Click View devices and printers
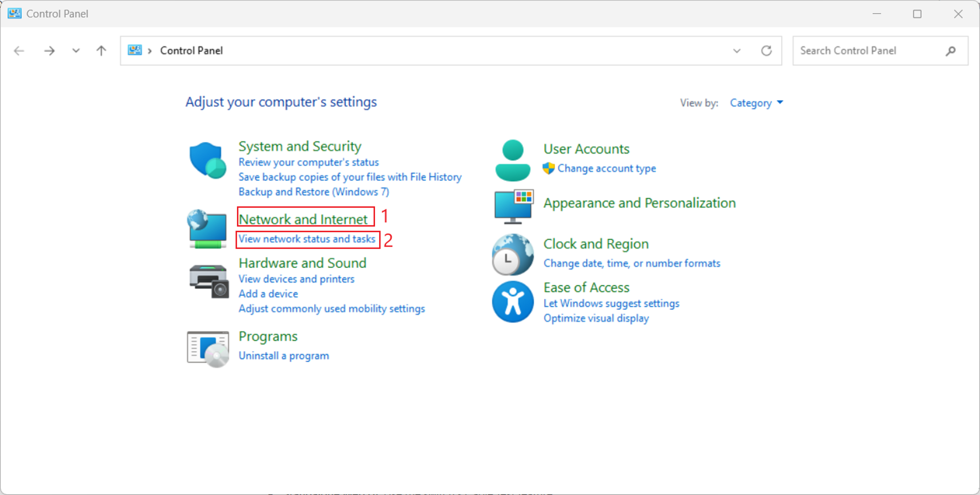Image resolution: width=980 pixels, height=495 pixels. click(x=297, y=279)
